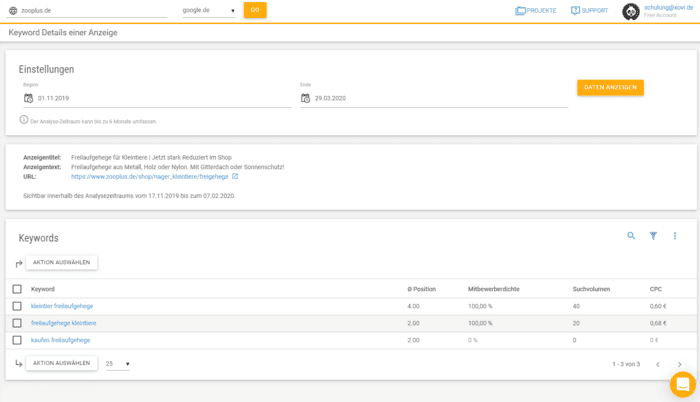Screen dimensions: 700x402
Task: Check the box for kleintier freilaufgehege
Action: [17, 306]
